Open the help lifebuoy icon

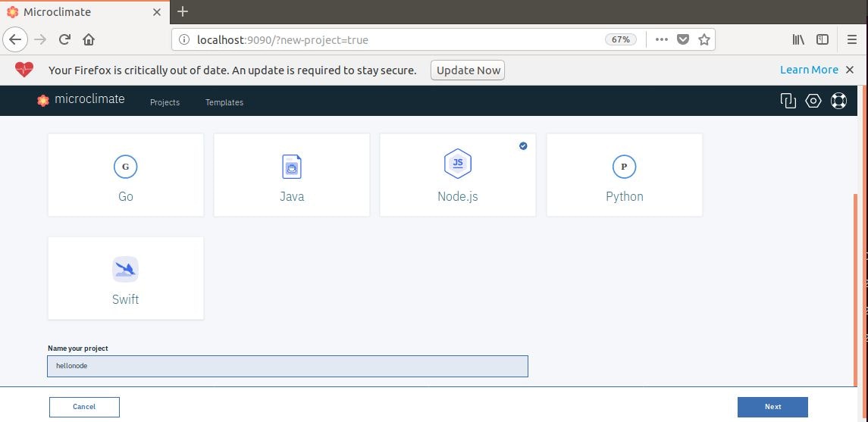[x=838, y=101]
